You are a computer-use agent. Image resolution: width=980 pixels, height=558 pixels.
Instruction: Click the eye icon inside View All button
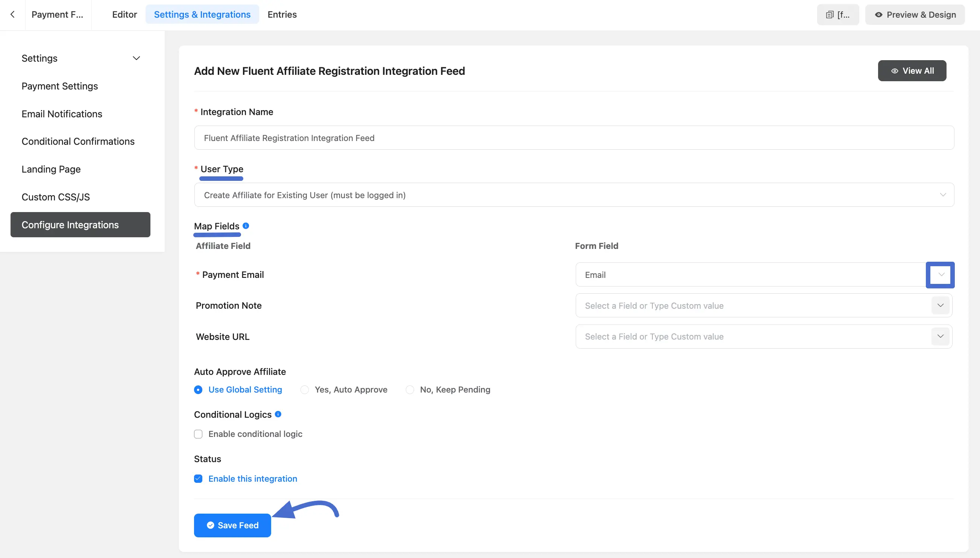click(895, 71)
